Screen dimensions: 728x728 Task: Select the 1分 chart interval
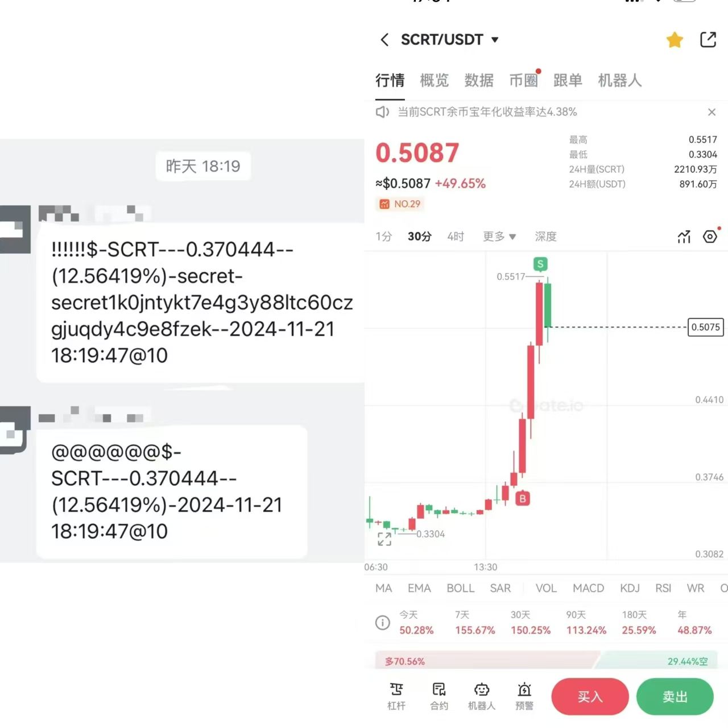pos(384,236)
